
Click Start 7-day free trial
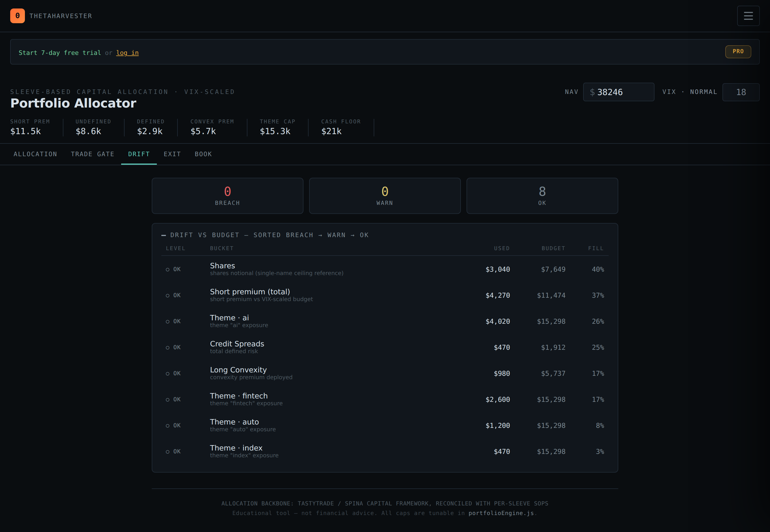60,53
